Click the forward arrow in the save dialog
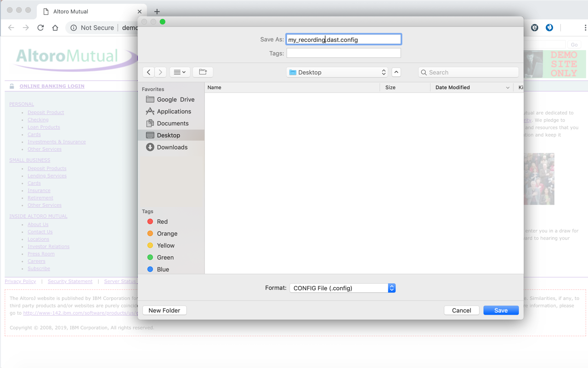This screenshot has width=588, height=368. 160,72
